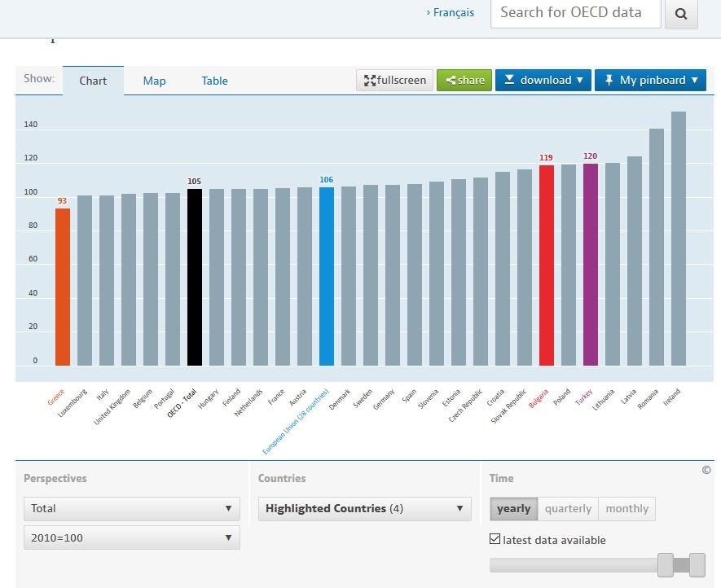Click the orange Greece bar
721x588 pixels.
coord(63,287)
